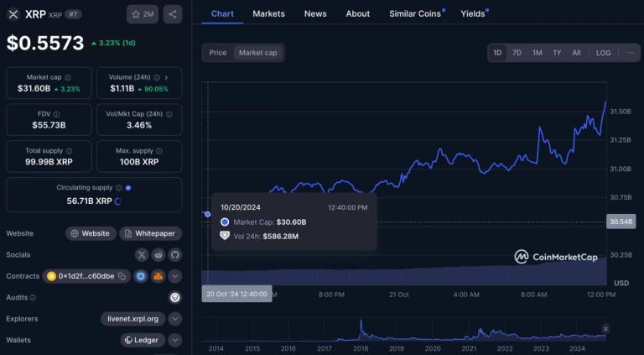This screenshot has width=644, height=355.
Task: Open the Circulating supply info icon
Action: [x=119, y=188]
